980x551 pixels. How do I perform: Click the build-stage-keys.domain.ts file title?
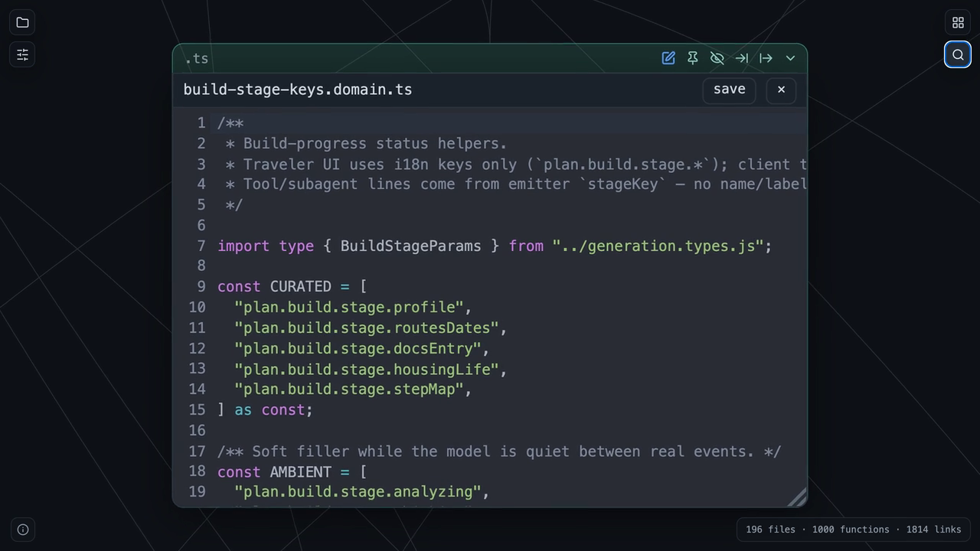click(298, 90)
